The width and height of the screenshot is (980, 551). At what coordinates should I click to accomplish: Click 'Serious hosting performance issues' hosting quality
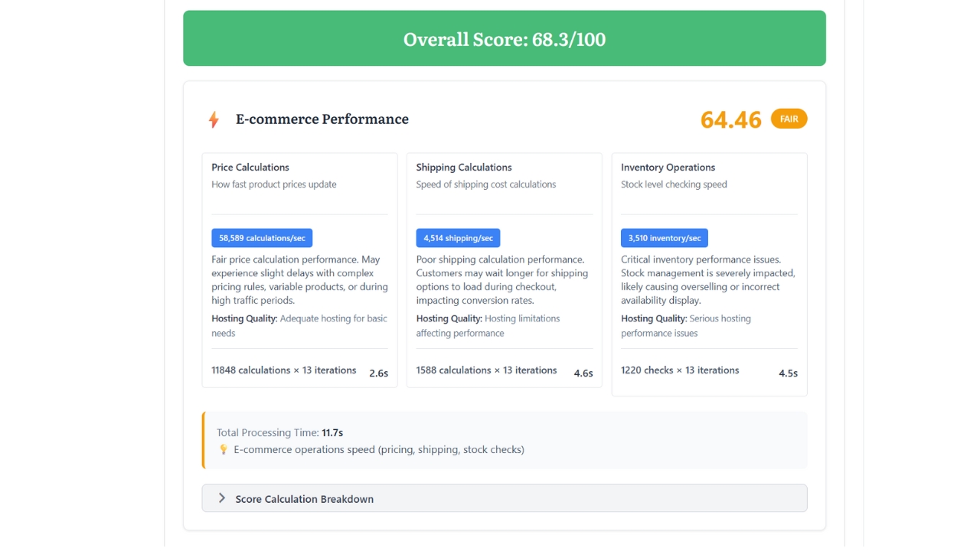coord(686,326)
